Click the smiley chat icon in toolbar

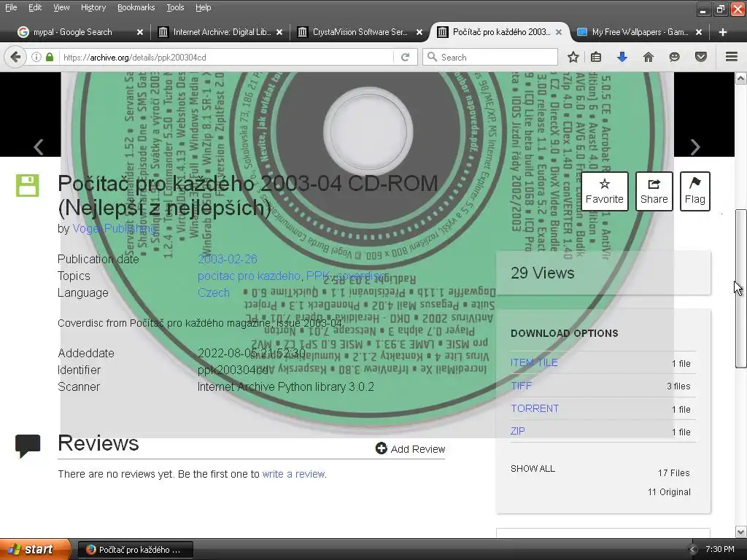[x=674, y=57]
